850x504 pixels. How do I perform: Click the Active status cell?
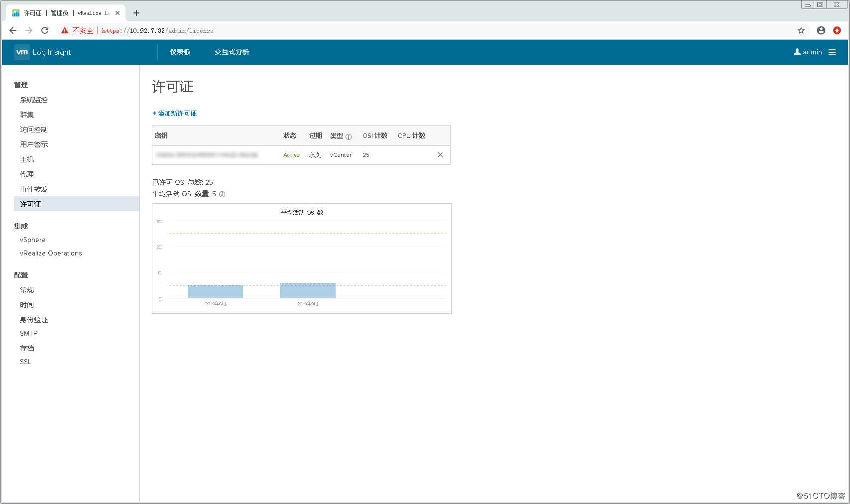[x=291, y=155]
